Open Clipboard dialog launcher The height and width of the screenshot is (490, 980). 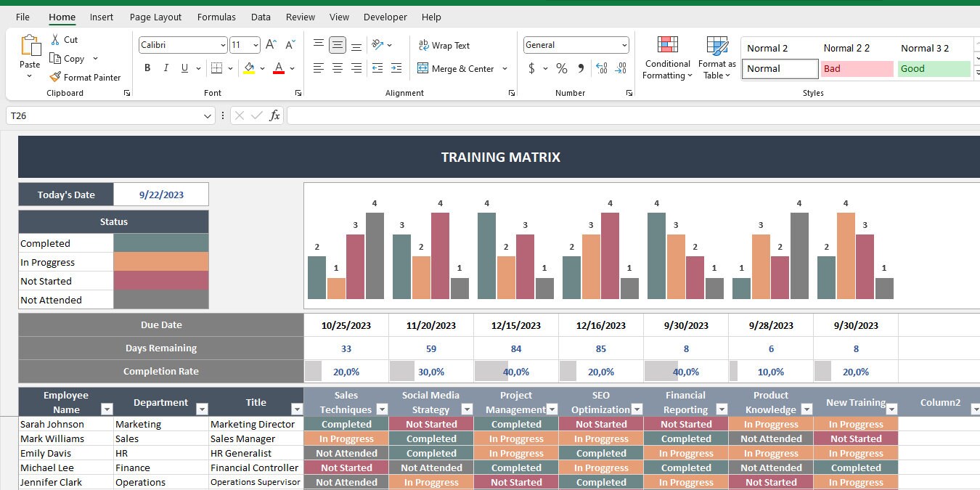[x=127, y=93]
